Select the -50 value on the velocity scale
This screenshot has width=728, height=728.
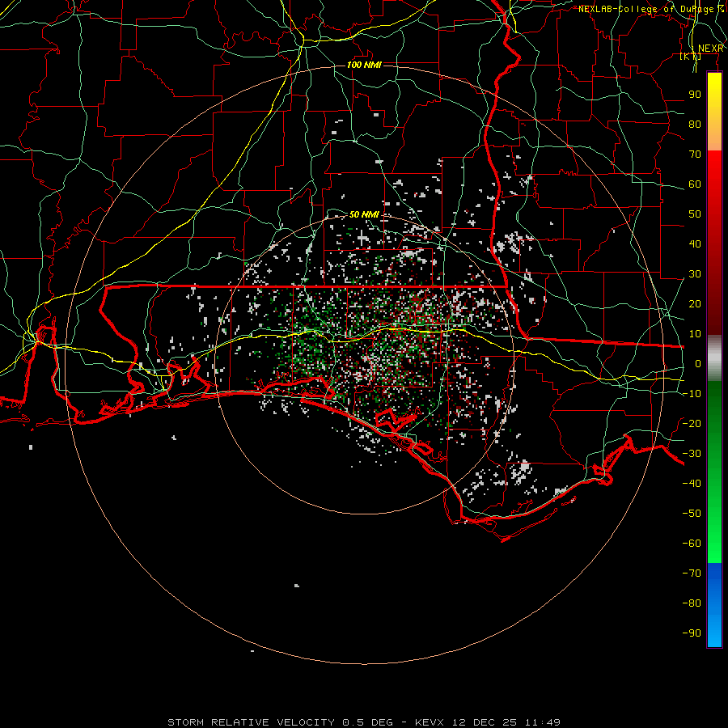692,514
